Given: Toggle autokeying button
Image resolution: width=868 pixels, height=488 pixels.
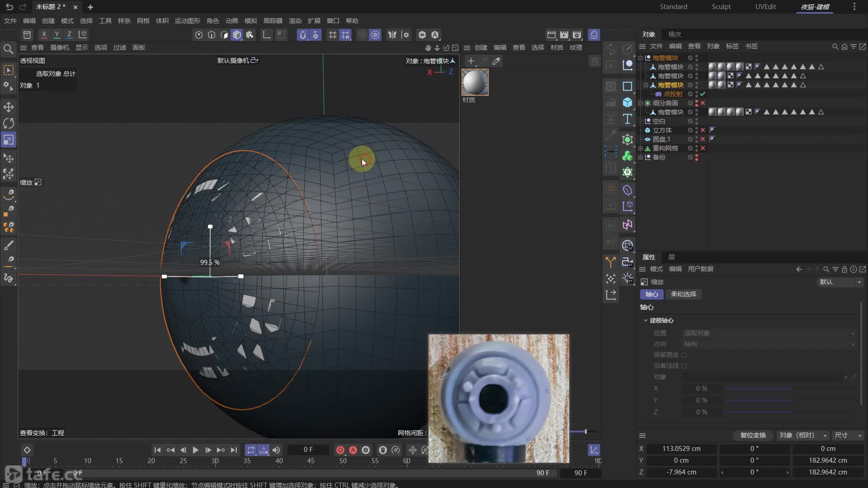Looking at the screenshot, I should coord(353,450).
